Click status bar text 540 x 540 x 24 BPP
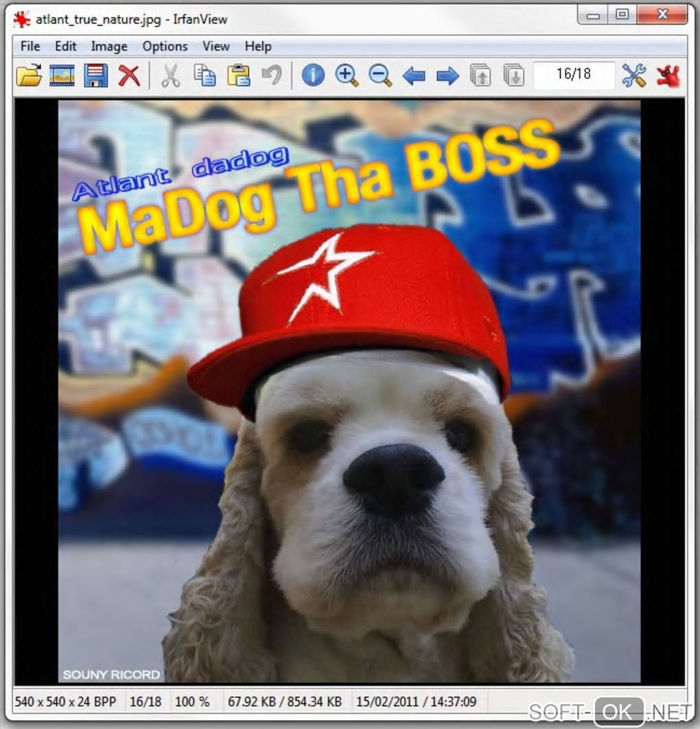 pos(65,701)
